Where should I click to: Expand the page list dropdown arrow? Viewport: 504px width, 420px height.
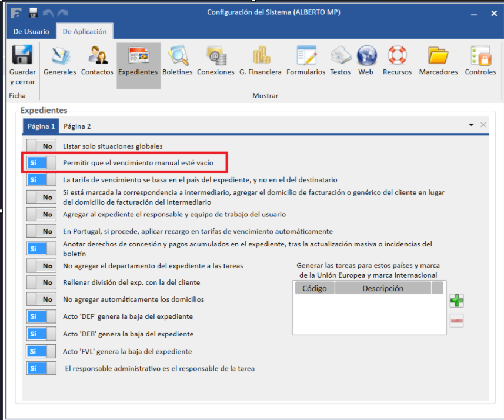(x=471, y=125)
